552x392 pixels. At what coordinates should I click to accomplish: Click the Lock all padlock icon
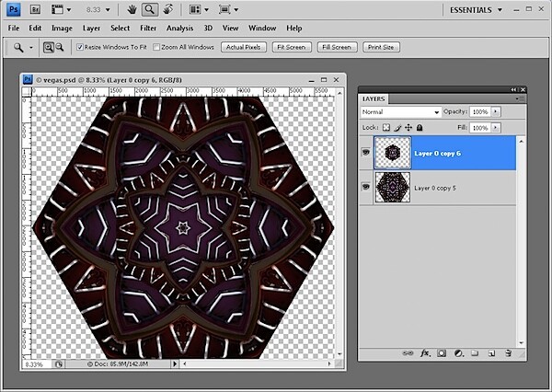click(x=420, y=128)
